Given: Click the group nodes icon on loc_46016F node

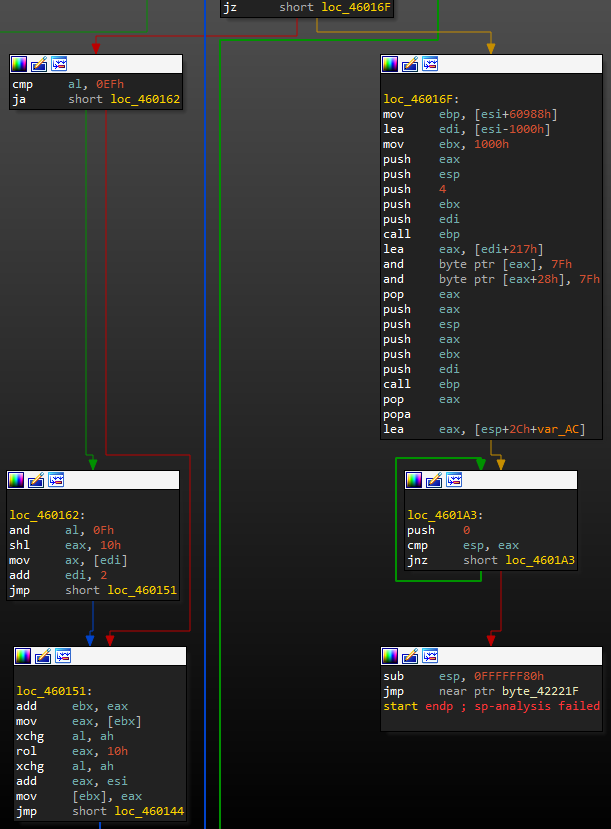Looking at the screenshot, I should click(x=430, y=64).
